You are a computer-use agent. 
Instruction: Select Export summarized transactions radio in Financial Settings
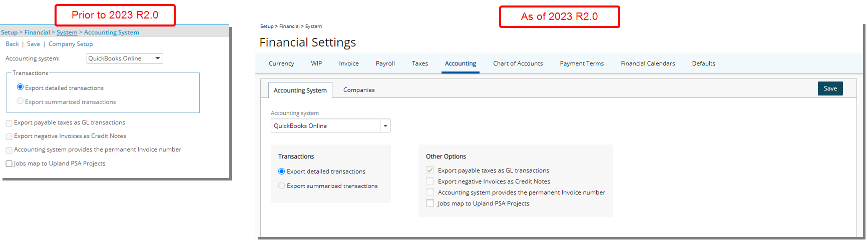pyautogui.click(x=281, y=186)
